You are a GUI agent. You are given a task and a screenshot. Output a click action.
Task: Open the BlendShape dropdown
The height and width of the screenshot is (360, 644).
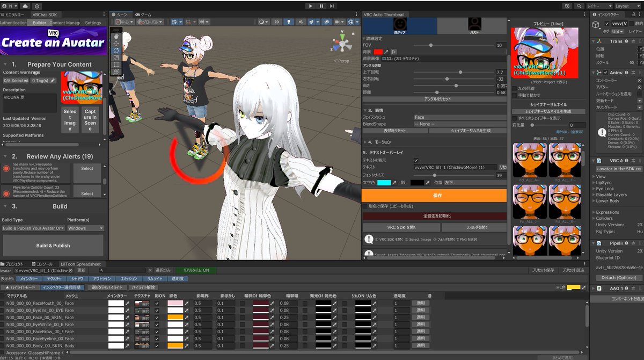coord(460,124)
